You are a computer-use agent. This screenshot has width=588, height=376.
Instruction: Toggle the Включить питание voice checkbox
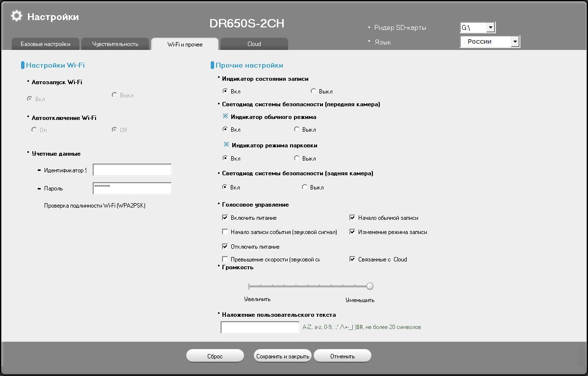[x=225, y=218]
